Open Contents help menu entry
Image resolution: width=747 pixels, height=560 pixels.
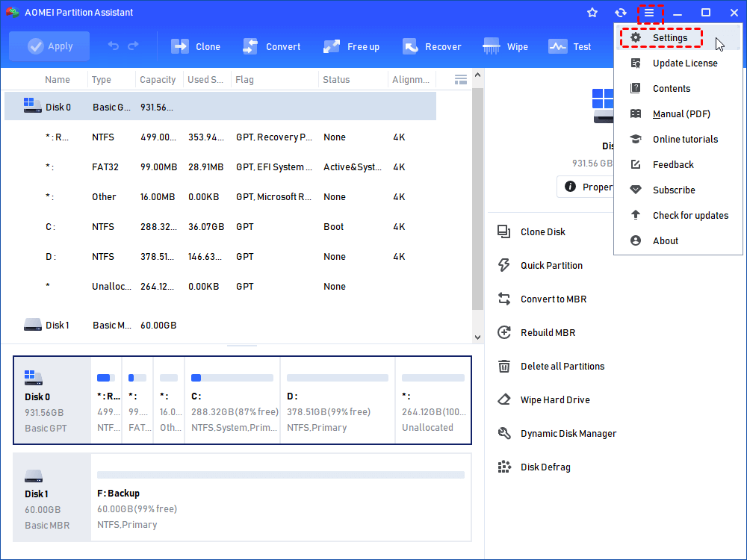click(x=678, y=88)
